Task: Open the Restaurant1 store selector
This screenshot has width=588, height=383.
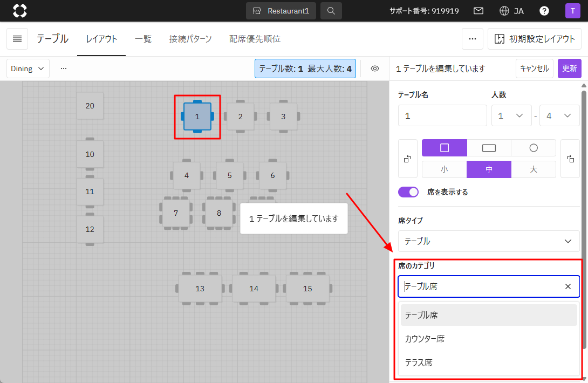Action: 281,11
